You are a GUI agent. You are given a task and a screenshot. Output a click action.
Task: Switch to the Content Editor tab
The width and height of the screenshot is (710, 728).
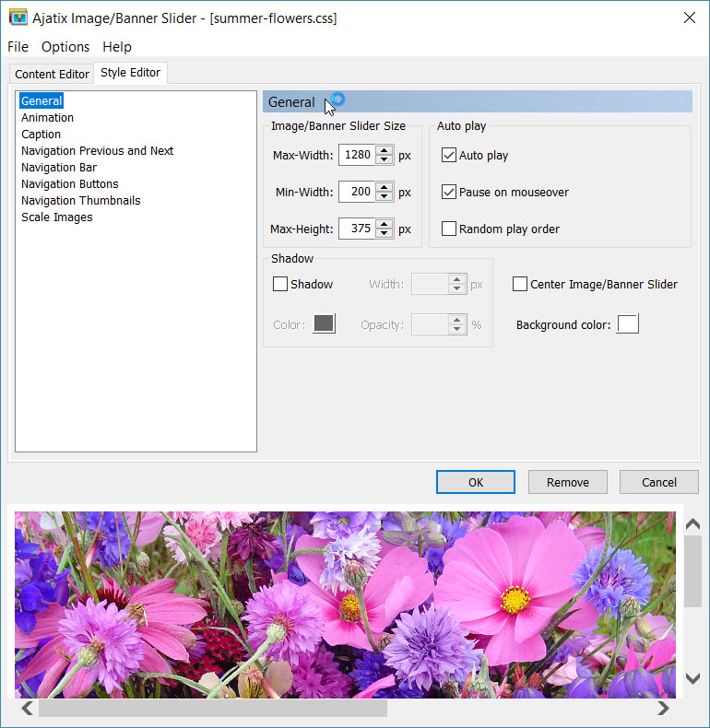[52, 75]
